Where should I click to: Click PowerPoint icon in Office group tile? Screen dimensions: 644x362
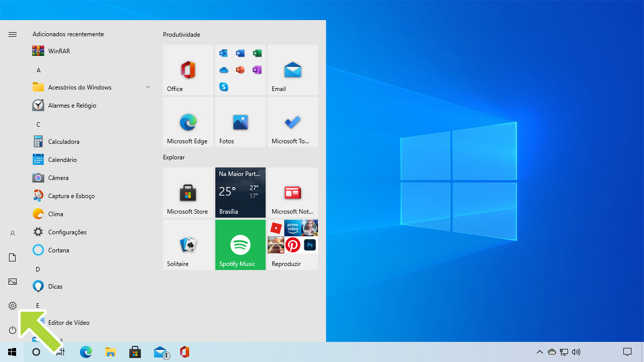pyautogui.click(x=240, y=70)
